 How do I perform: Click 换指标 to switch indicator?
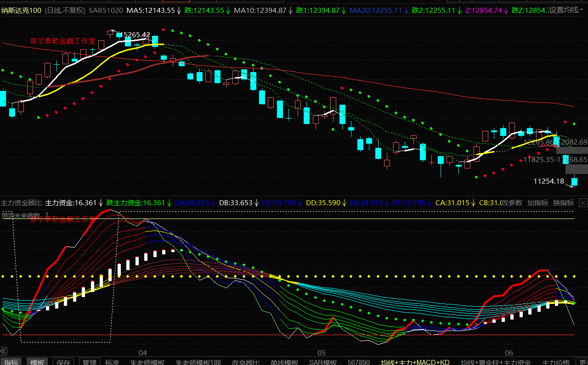(x=563, y=202)
